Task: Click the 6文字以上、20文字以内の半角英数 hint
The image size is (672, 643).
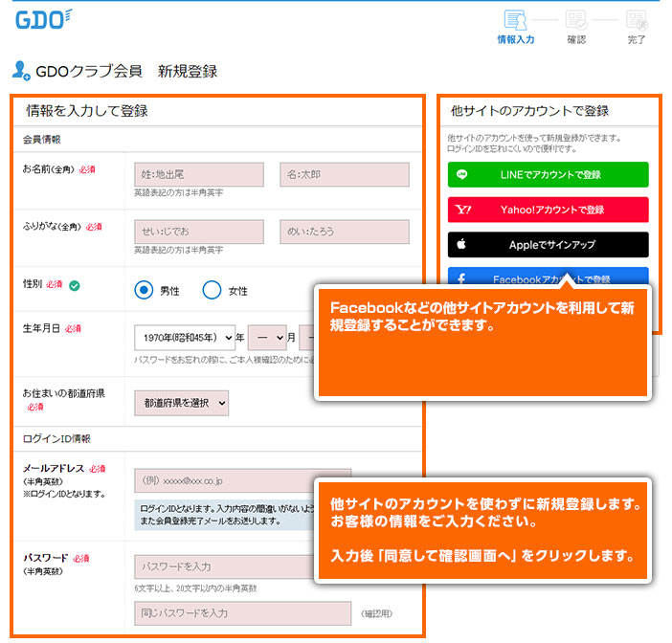Action: 195,588
